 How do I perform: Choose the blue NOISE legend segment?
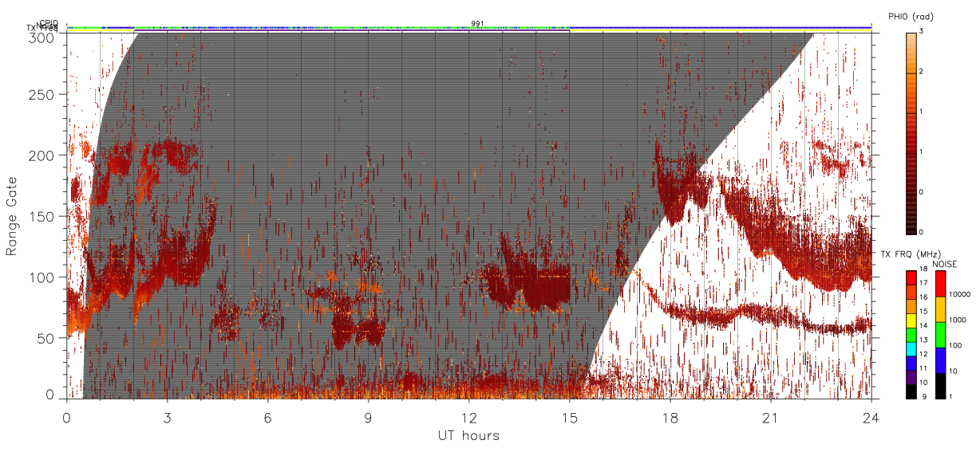940,360
